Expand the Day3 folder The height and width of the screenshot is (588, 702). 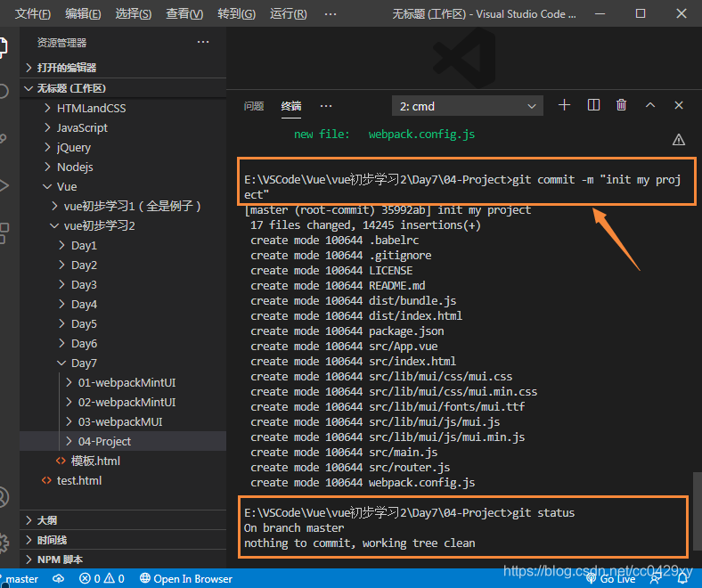click(123, 284)
